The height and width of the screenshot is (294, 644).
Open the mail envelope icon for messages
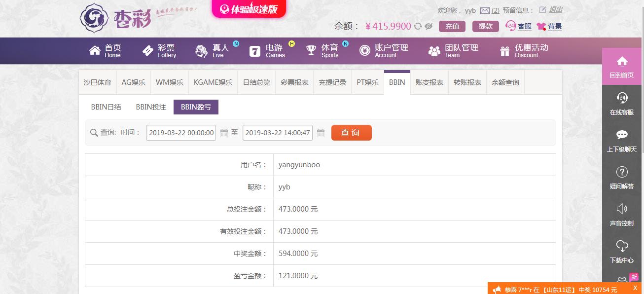pyautogui.click(x=485, y=10)
